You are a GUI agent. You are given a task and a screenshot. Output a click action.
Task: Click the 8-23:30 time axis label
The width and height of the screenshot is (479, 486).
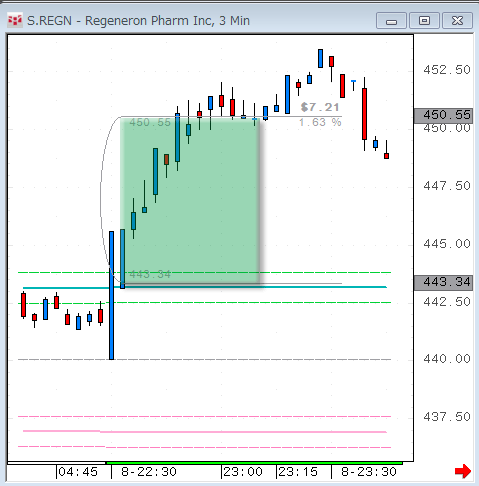click(369, 472)
